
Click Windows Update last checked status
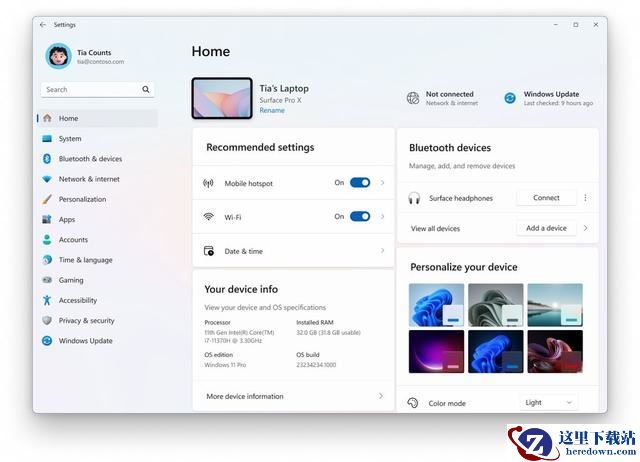coord(548,98)
